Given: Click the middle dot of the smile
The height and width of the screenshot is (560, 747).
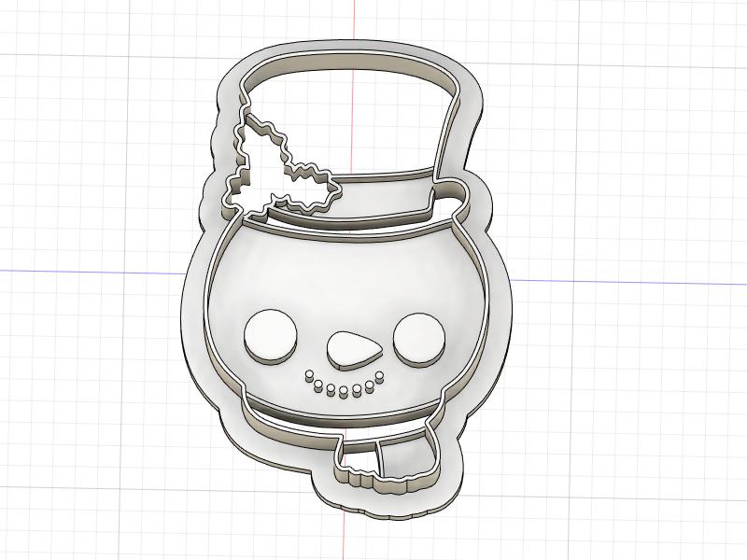Looking at the screenshot, I should (343, 392).
